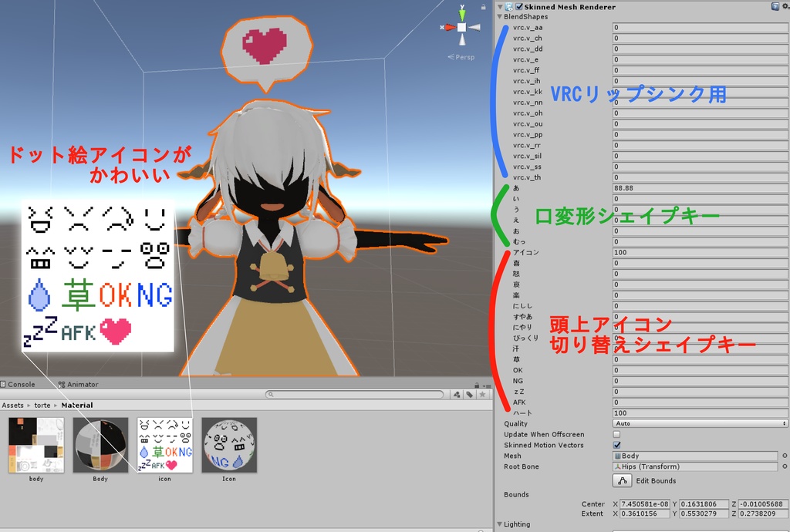Click the green Y axis of scene gizmo
Image resolution: width=790 pixels, height=532 pixels.
pyautogui.click(x=462, y=14)
